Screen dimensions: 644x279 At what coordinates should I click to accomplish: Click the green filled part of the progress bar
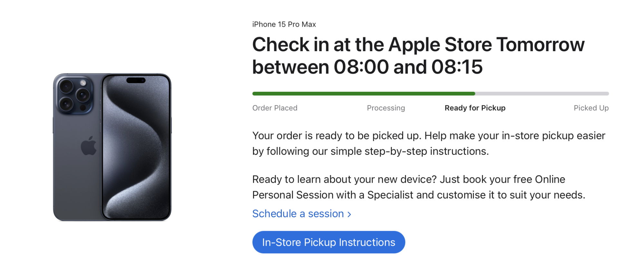[x=363, y=94]
